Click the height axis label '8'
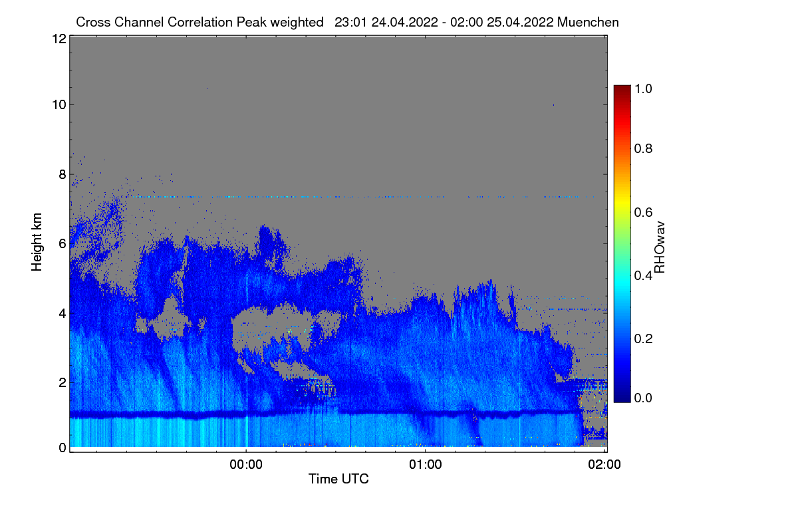 [61, 174]
